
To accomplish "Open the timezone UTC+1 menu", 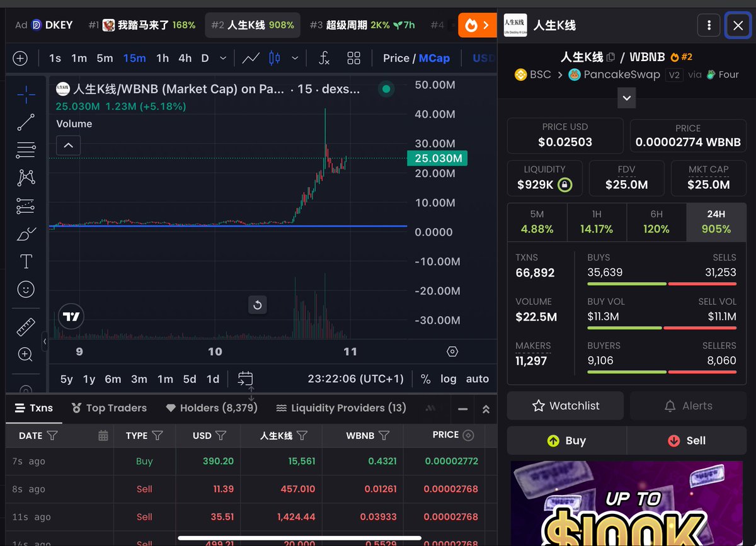I will tap(356, 378).
